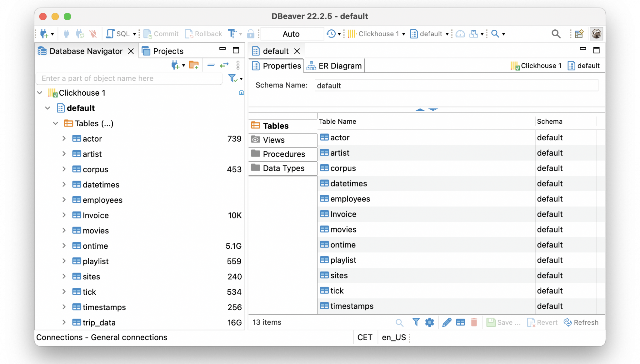This screenshot has width=640, height=364.
Task: Select the Views tab in the metadata panel
Action: point(273,140)
